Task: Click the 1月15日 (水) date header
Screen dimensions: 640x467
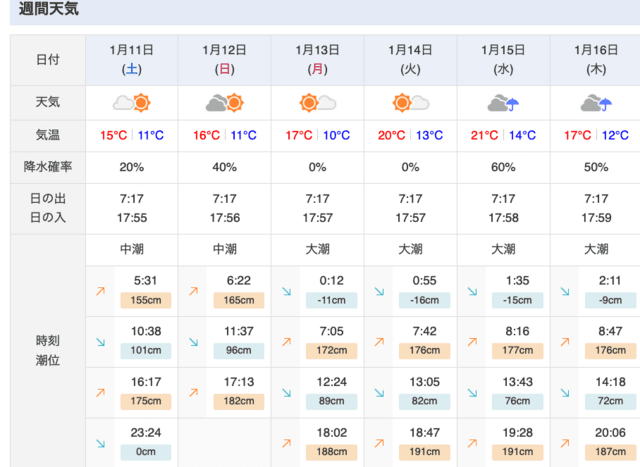Action: pos(503,59)
